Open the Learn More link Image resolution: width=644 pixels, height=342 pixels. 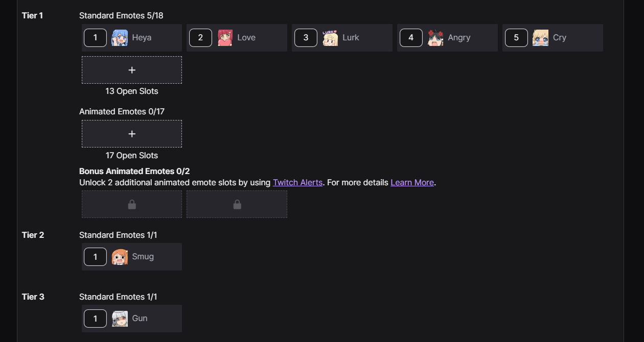(x=412, y=182)
